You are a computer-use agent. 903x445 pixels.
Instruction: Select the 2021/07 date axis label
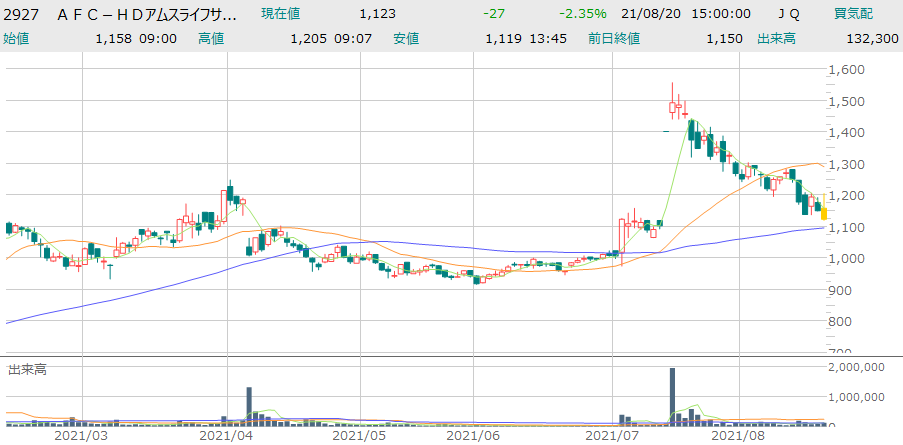(611, 435)
